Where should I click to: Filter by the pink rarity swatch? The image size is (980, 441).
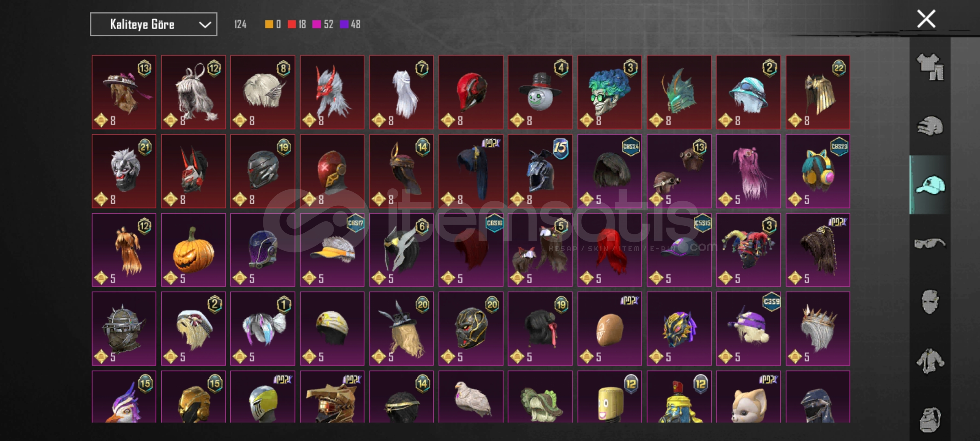click(316, 24)
